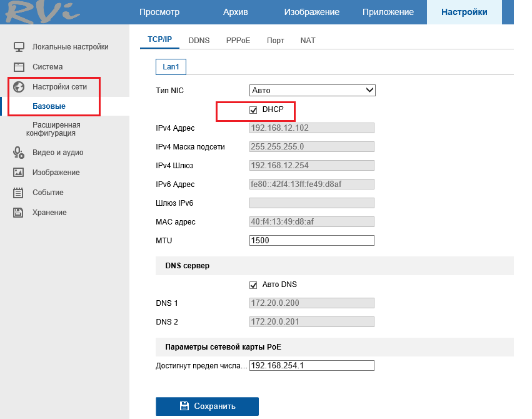Image resolution: width=532 pixels, height=419 pixels.
Task: Switch to the PPPoE tab
Action: [238, 41]
